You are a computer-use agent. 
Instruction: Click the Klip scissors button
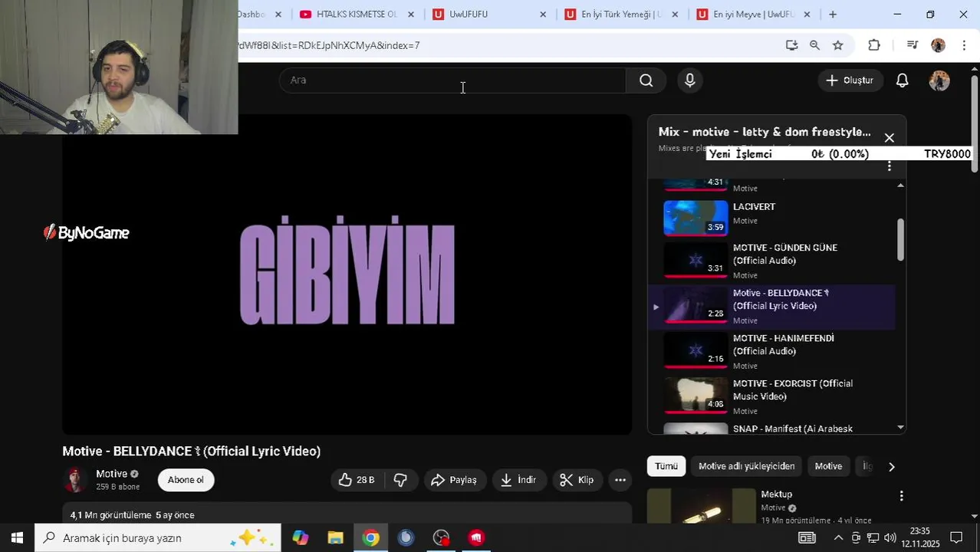coord(577,480)
